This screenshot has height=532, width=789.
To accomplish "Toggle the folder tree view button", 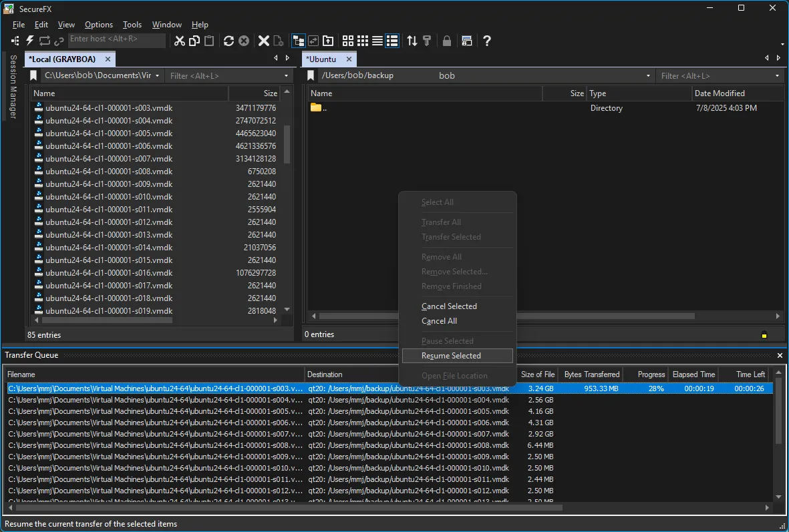I will coord(298,41).
